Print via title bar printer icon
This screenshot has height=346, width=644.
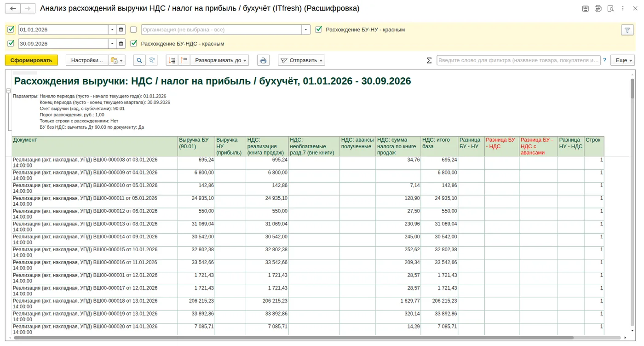pyautogui.click(x=598, y=9)
